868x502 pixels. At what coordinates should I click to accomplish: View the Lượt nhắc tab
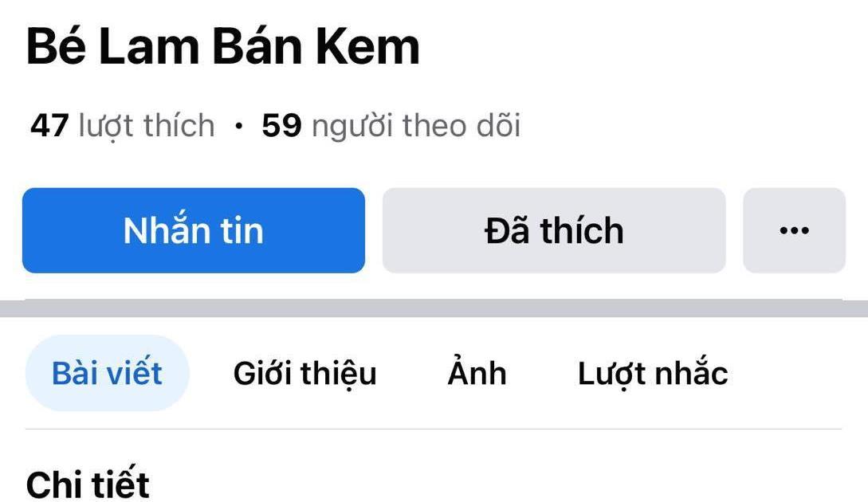650,372
